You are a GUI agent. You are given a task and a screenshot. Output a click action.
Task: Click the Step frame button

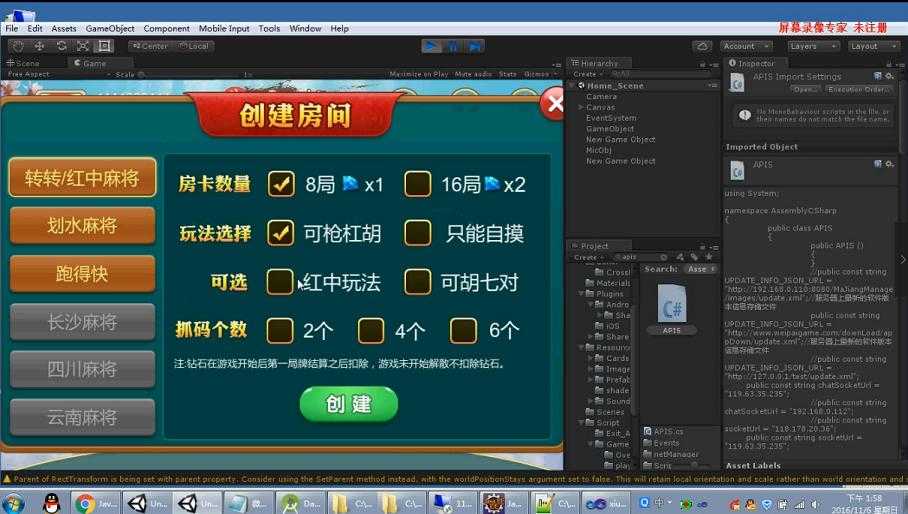(474, 46)
